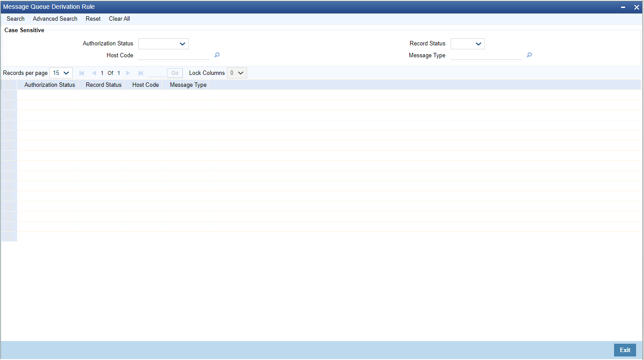This screenshot has height=360, width=644.
Task: Go to first page navigation icon
Action: coord(81,73)
